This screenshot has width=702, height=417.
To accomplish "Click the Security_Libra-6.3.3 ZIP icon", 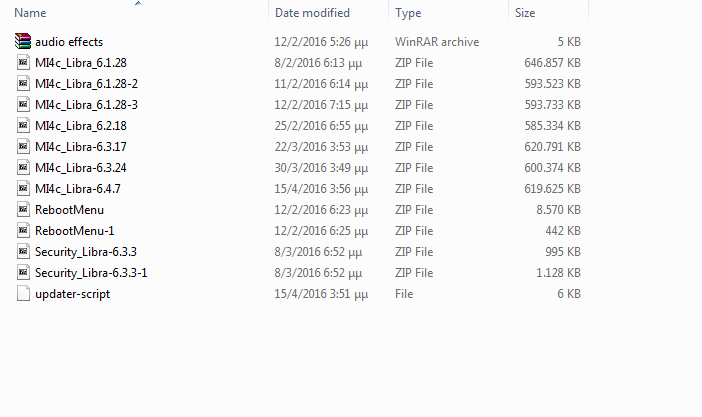I will [x=24, y=252].
